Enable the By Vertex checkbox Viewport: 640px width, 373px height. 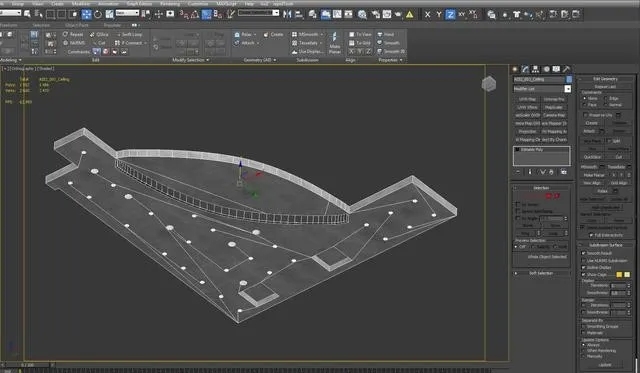coord(518,204)
